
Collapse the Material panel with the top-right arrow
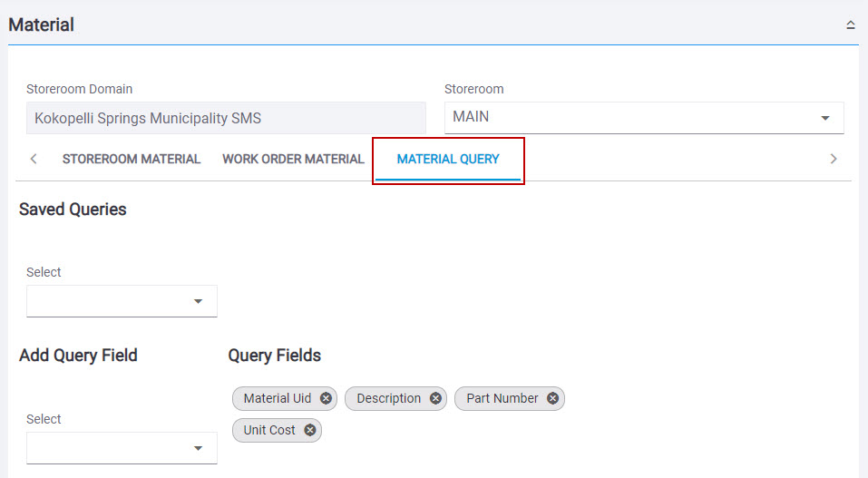(850, 24)
